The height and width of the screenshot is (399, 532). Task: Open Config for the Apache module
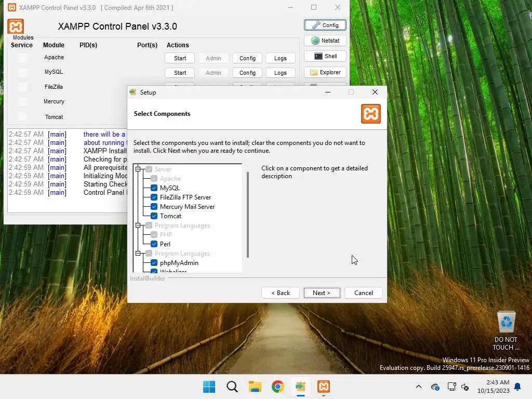click(247, 58)
